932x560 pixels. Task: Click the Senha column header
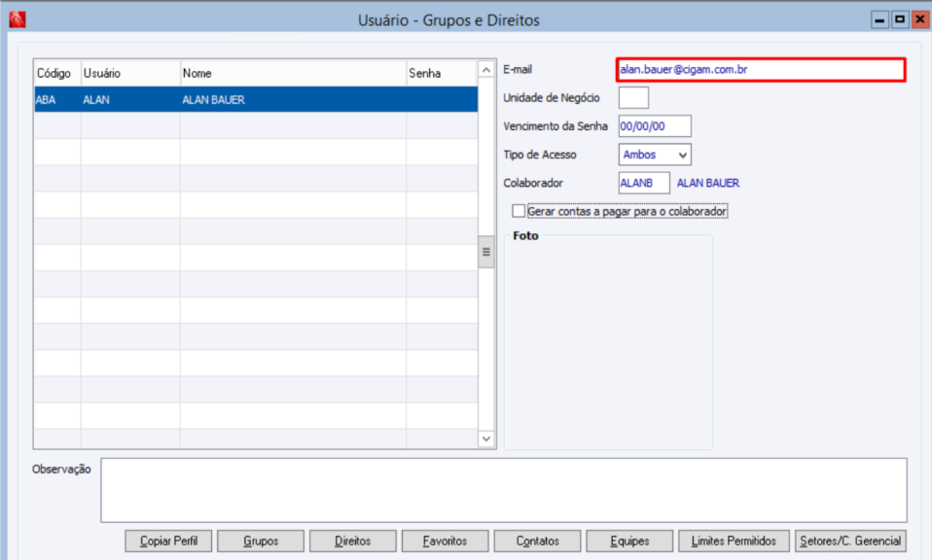pos(443,73)
